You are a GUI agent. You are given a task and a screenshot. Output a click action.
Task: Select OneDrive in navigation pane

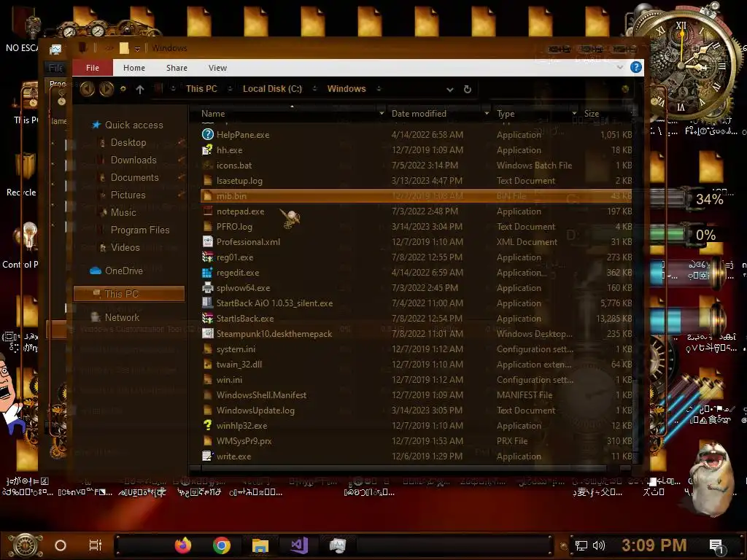[x=117, y=271]
